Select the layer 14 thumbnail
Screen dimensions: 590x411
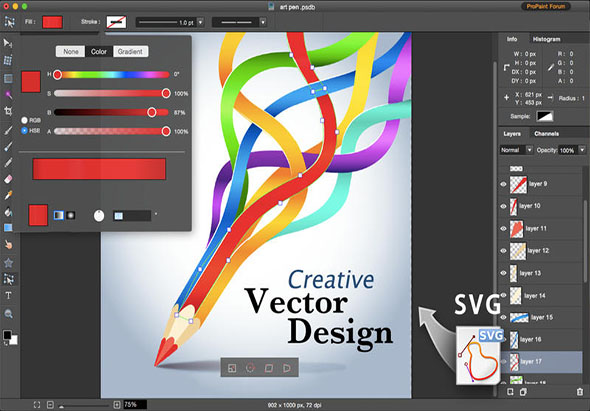[515, 295]
